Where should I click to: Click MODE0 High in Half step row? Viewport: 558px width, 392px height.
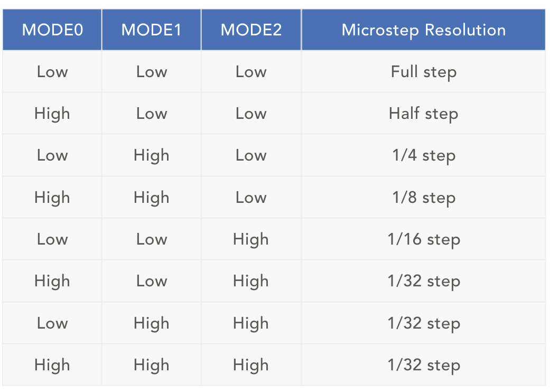(x=52, y=114)
